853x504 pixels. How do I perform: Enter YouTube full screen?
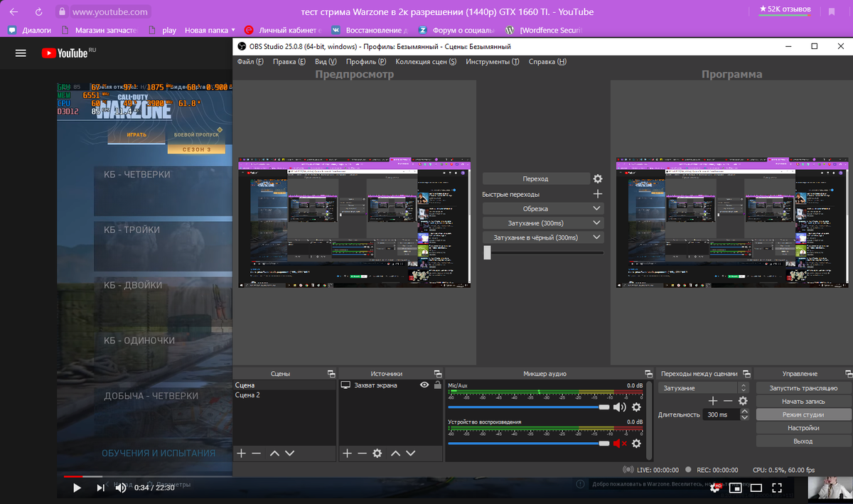click(x=777, y=488)
